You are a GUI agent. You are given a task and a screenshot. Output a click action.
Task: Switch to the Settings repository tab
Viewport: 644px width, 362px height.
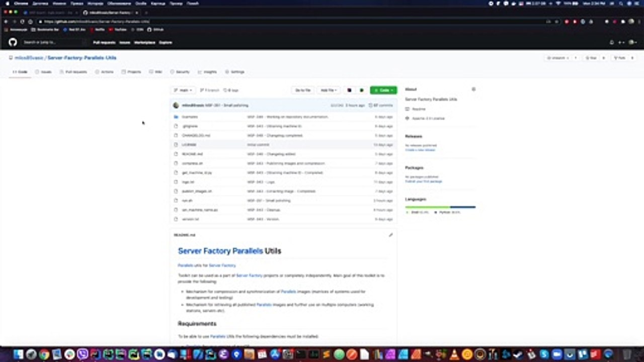click(234, 72)
